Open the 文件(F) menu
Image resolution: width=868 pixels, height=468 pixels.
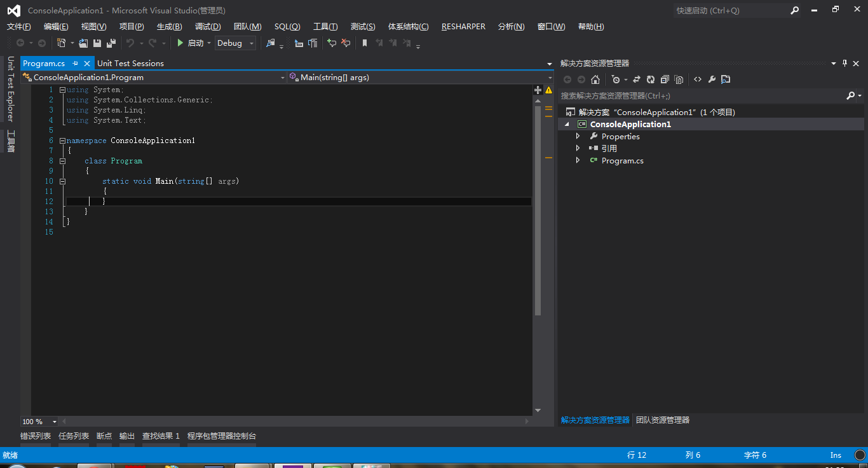(18, 26)
